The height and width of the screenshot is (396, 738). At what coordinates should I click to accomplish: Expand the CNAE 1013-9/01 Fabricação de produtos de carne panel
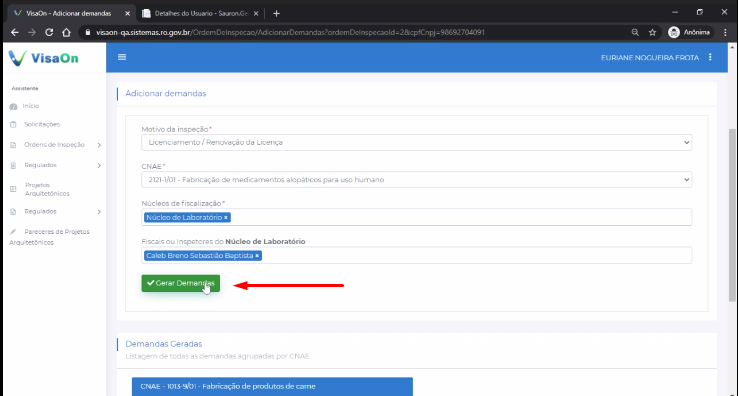tap(272, 386)
